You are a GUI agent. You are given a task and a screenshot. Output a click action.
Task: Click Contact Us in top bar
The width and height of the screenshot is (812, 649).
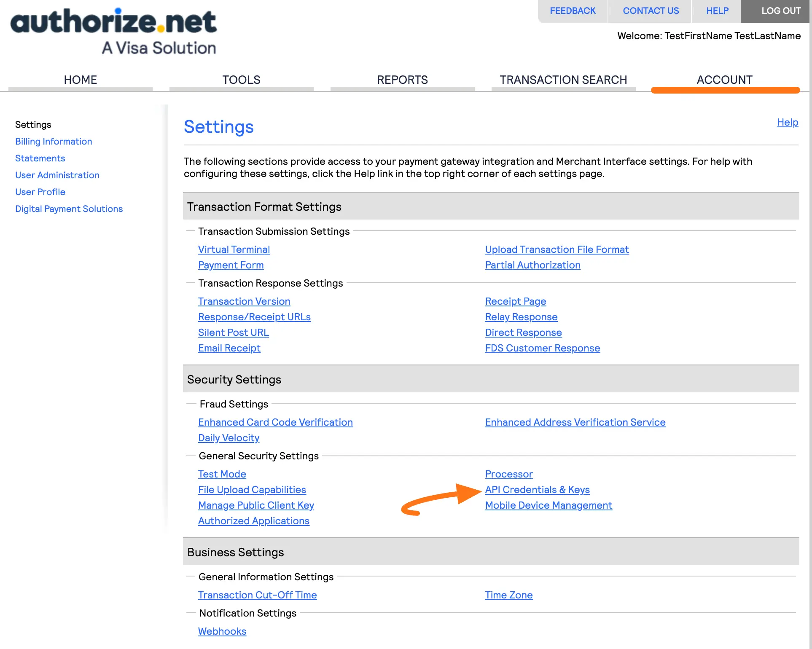tap(651, 11)
